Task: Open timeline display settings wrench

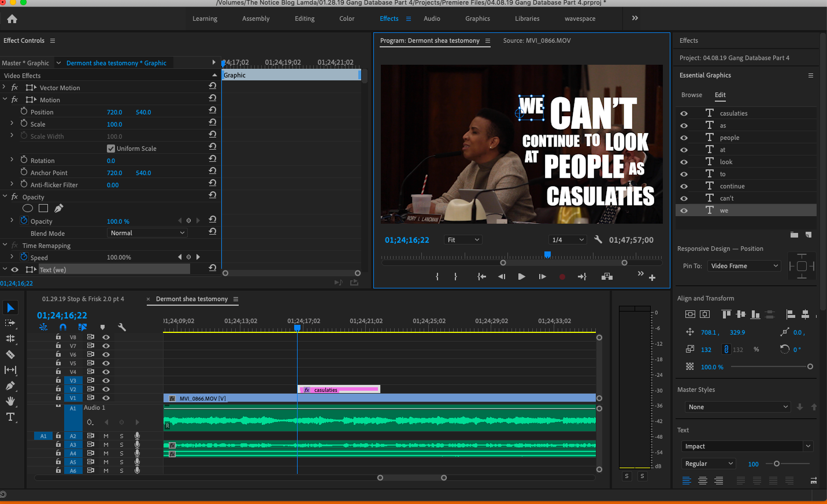Action: [122, 327]
